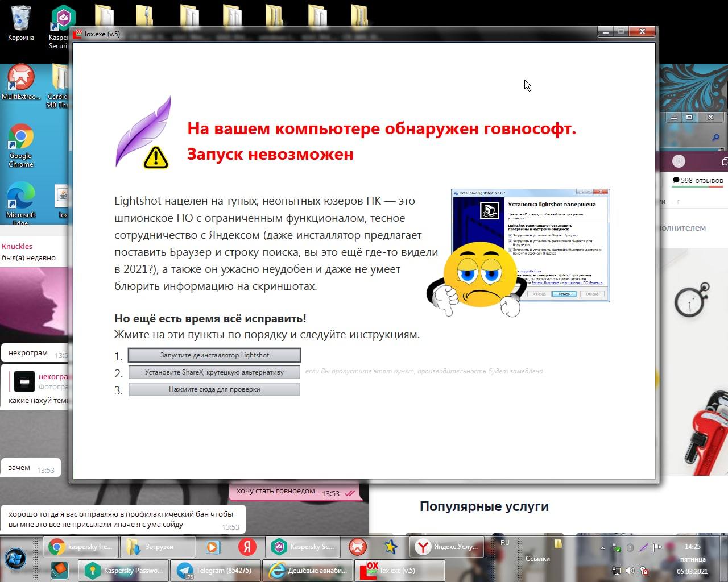Minimize the background browser window
Screen dimensions: 728x582
tap(673, 118)
